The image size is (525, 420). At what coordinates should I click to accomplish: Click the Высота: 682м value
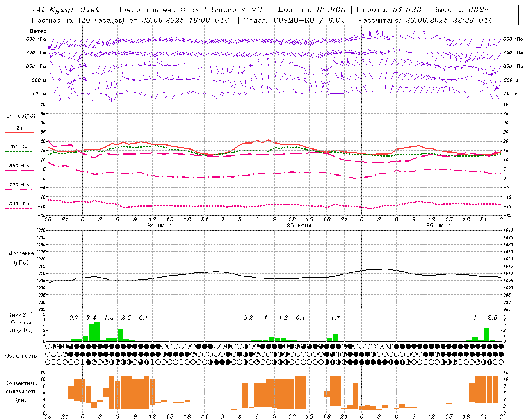tap(461, 10)
